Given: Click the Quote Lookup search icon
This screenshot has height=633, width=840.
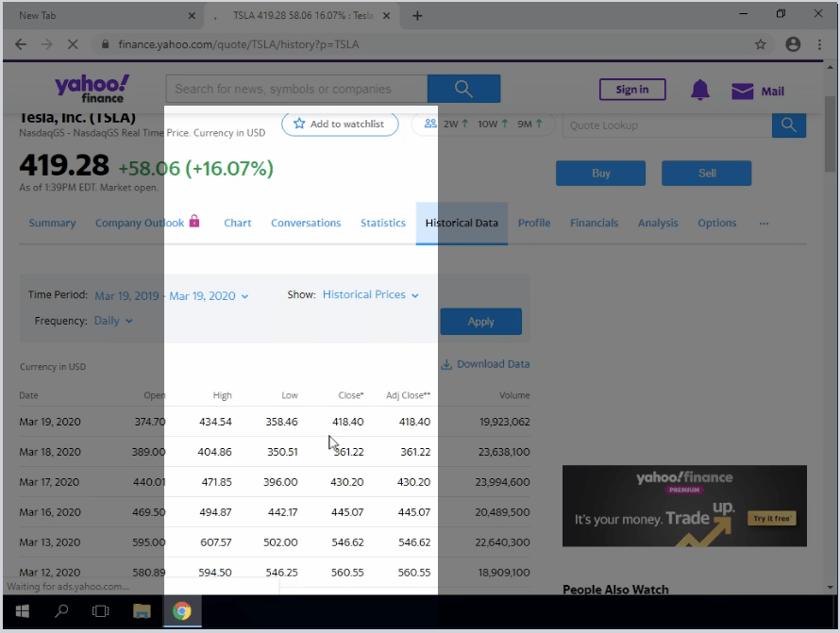Looking at the screenshot, I should pyautogui.click(x=789, y=125).
